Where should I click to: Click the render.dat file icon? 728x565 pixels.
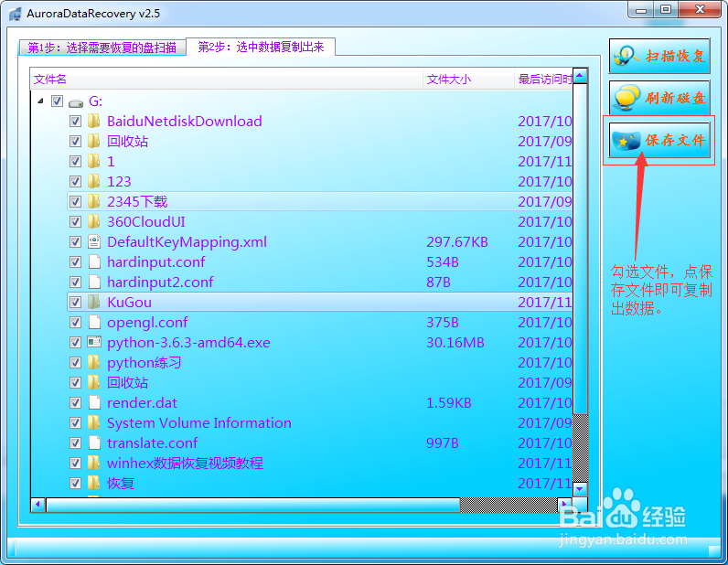pyautogui.click(x=94, y=402)
